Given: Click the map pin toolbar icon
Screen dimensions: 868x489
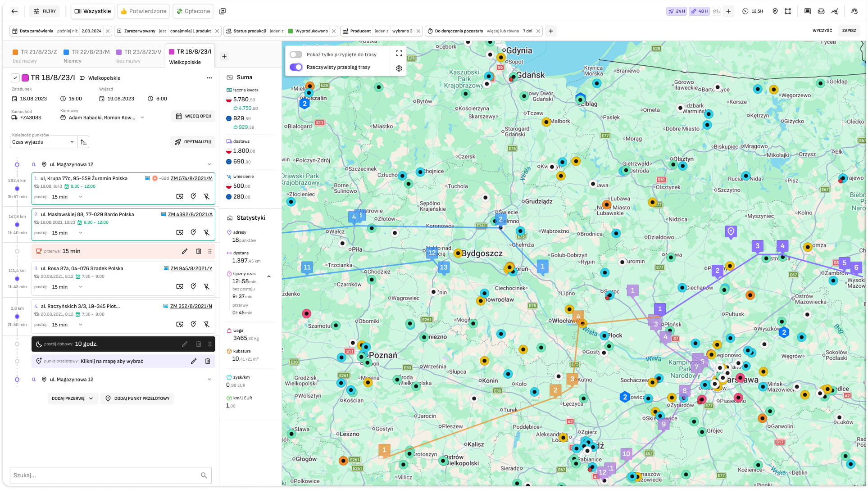Looking at the screenshot, I should [x=775, y=11].
